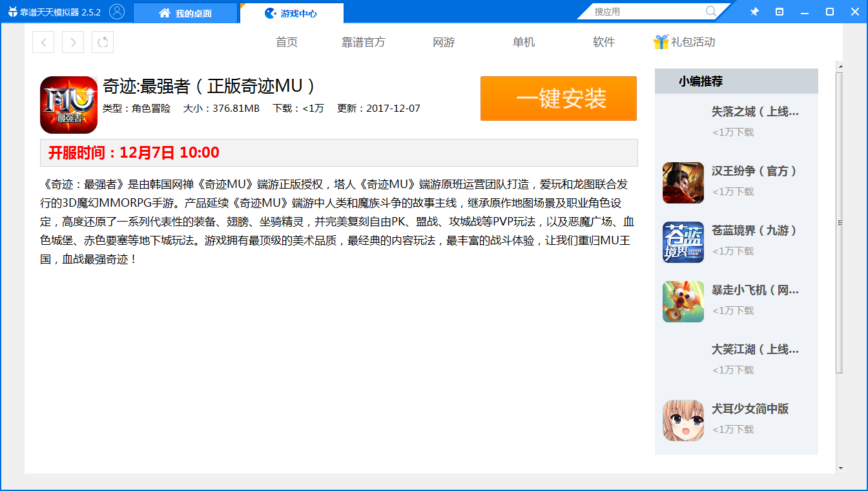Switch to 游戏中心 tab
868x491 pixels.
(x=291, y=13)
